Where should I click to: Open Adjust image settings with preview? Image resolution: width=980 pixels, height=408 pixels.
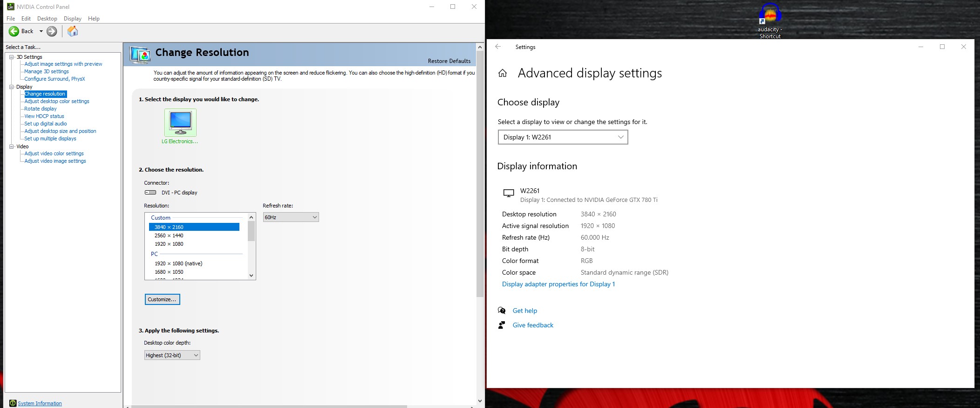point(63,64)
